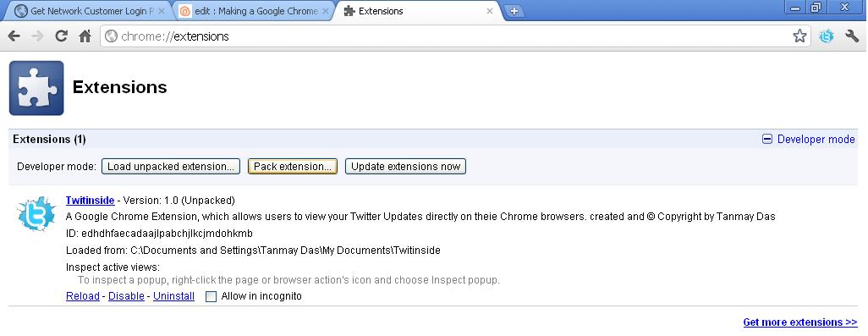Click the Loaded from path text
868x336 pixels.
coord(253,251)
